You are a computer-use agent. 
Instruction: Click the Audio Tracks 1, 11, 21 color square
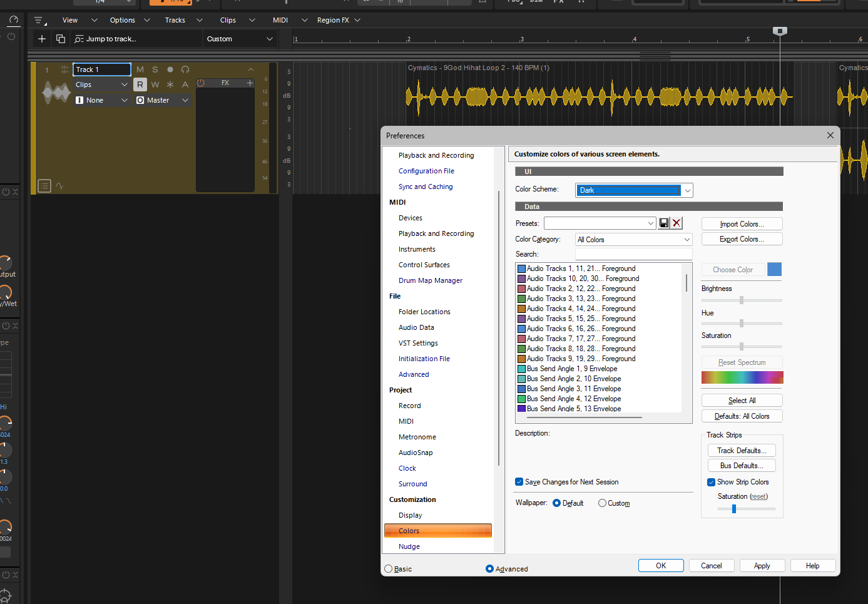coord(521,269)
